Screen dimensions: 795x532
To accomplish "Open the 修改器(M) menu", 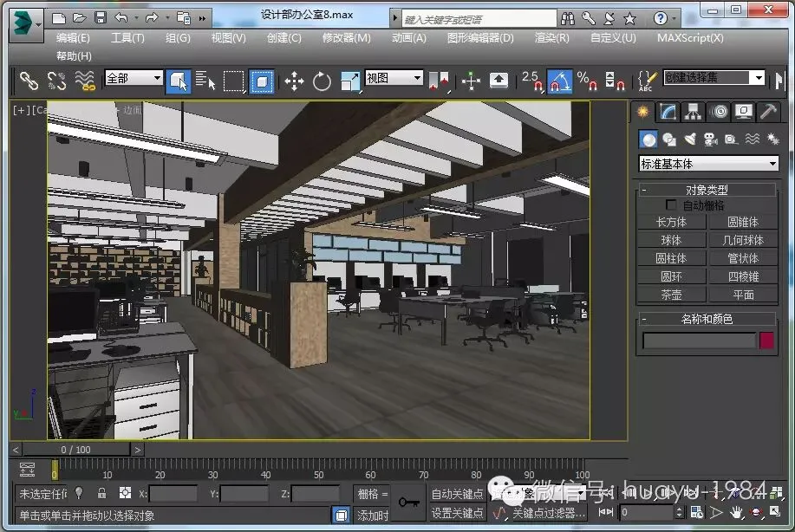I will [346, 38].
